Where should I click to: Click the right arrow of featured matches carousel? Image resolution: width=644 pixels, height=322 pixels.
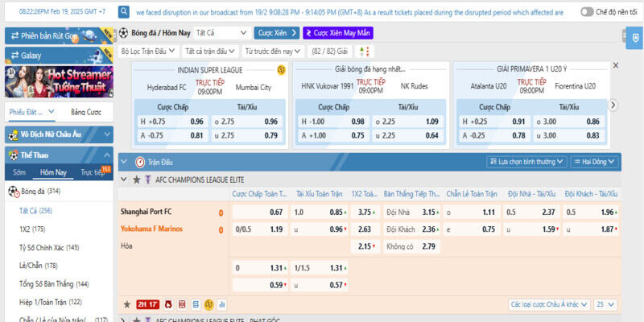(613, 105)
